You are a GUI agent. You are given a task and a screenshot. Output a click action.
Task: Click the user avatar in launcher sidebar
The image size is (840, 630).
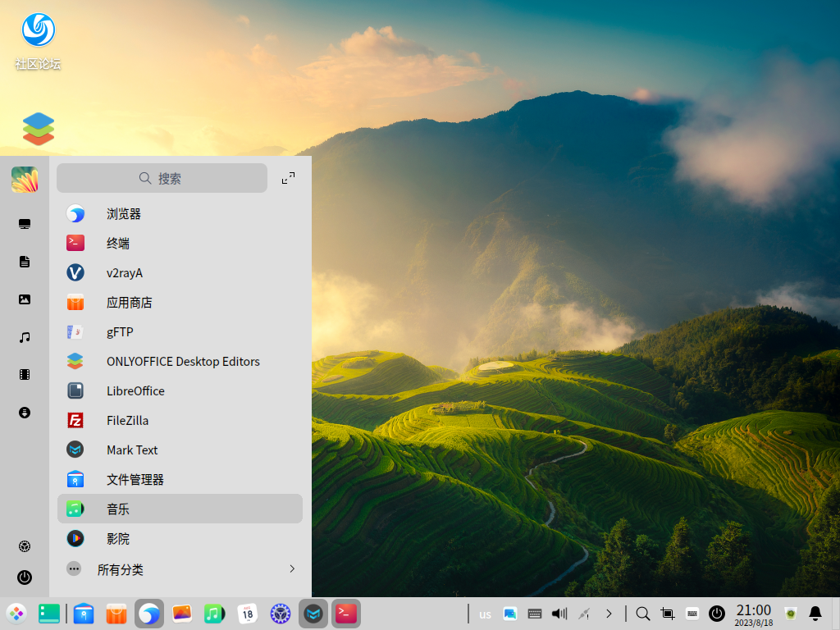[25, 180]
